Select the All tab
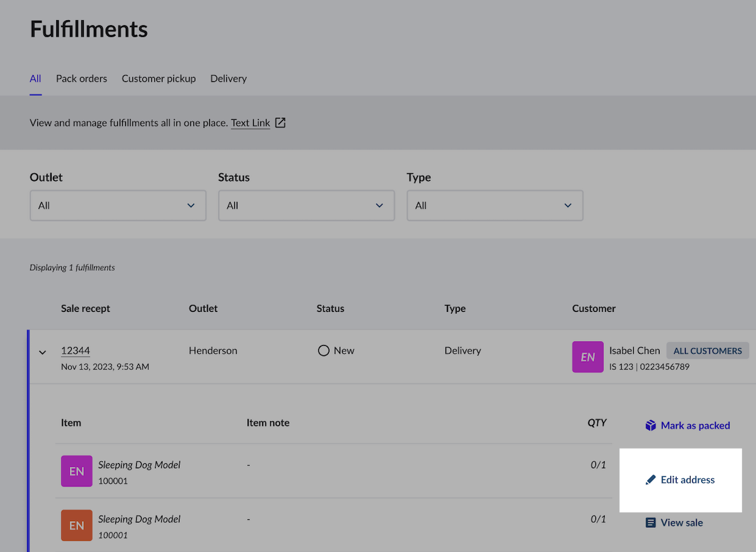Screen dimensions: 756x552 pos(35,79)
